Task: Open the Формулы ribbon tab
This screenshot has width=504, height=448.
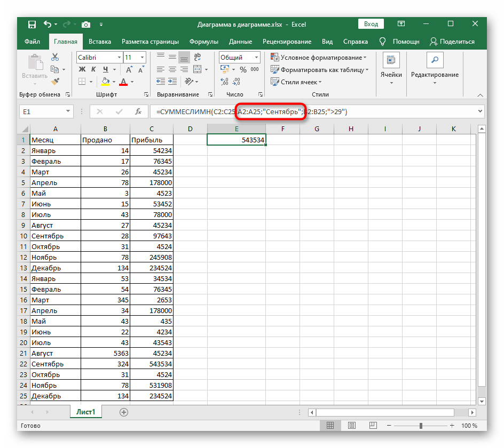Action: coord(203,42)
